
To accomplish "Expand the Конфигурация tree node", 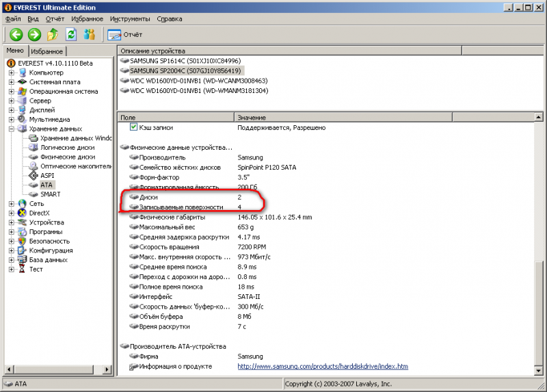I will [x=11, y=250].
